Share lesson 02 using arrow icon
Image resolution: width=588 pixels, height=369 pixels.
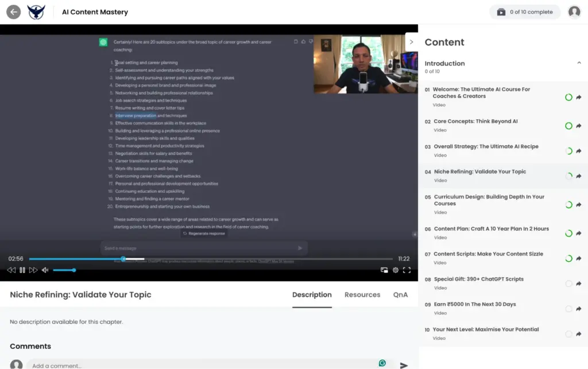[579, 126]
